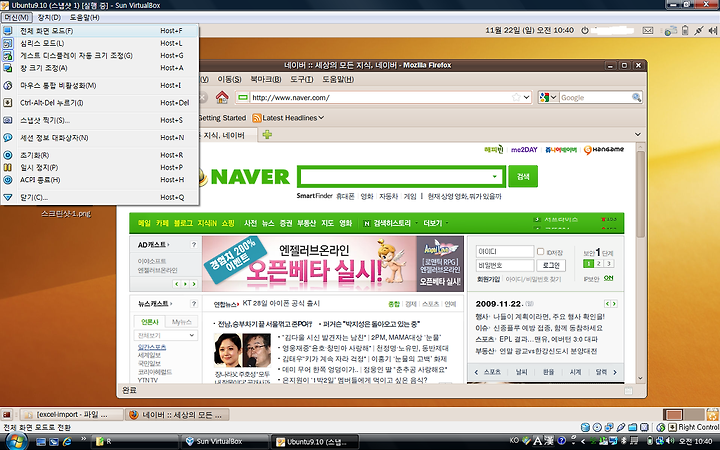Select 마우스 통합 비활성화(M) entry
This screenshot has height=450, width=720.
coord(100,85)
